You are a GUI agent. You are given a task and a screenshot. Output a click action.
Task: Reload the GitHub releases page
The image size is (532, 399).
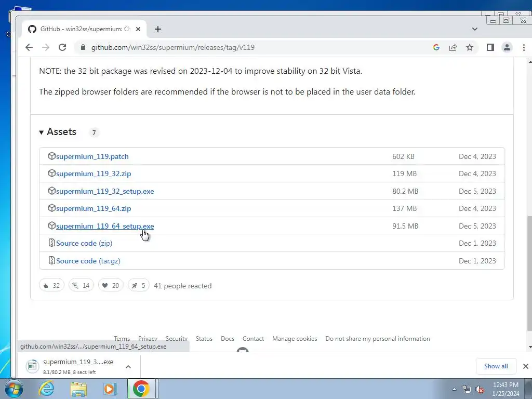tap(62, 47)
